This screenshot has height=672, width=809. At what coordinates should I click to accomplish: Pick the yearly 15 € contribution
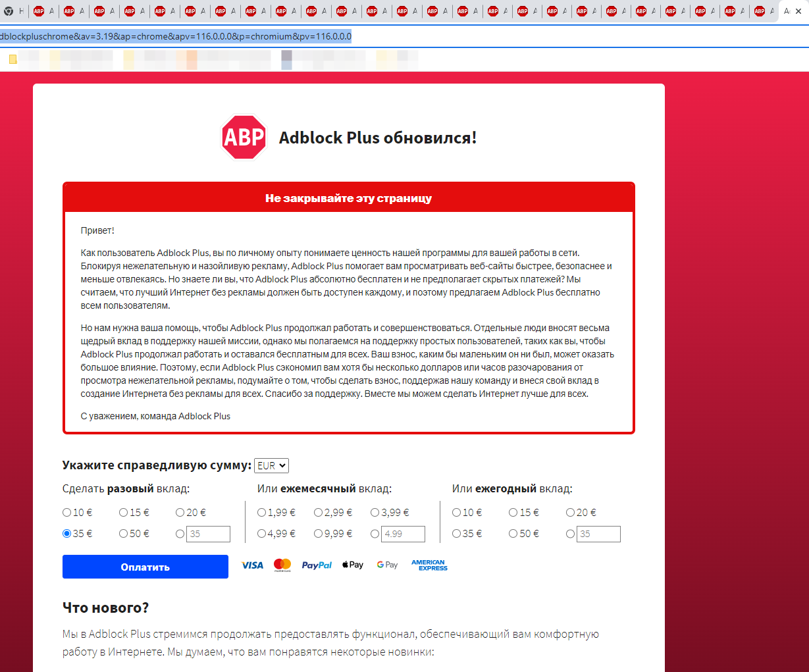(513, 513)
